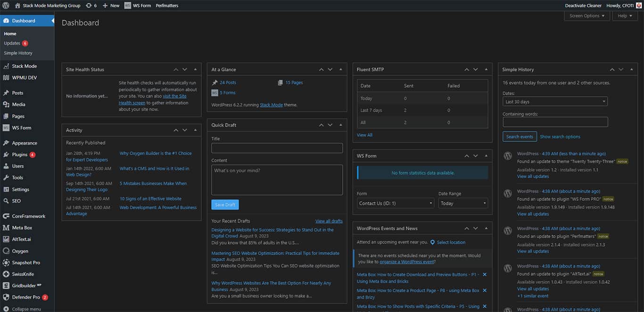Open the Contact Us form selector dropdown
Viewport: 644px width, 312px height.
(395, 203)
